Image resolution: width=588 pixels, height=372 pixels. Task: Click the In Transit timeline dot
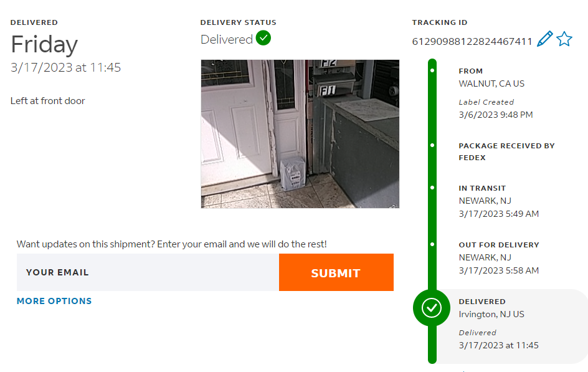coord(432,187)
